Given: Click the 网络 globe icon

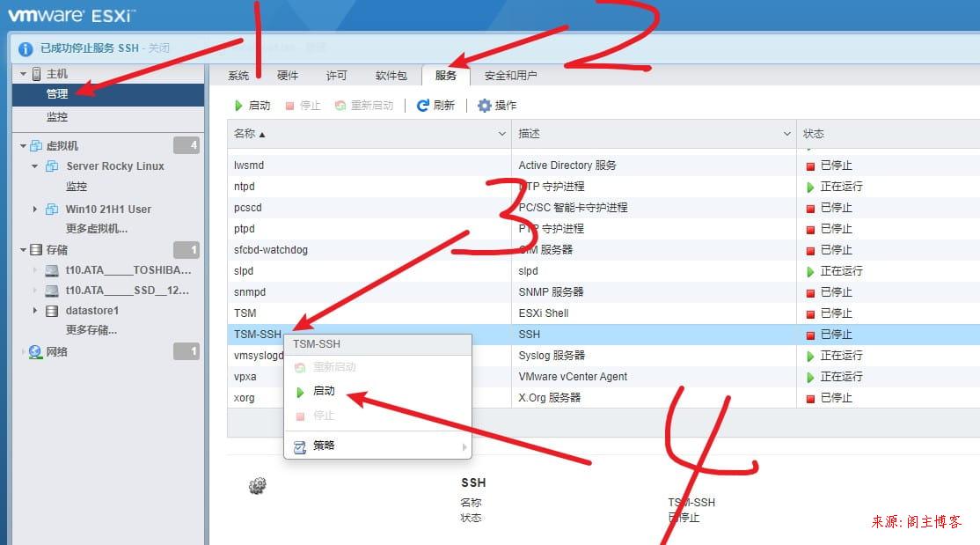Looking at the screenshot, I should click(x=35, y=352).
